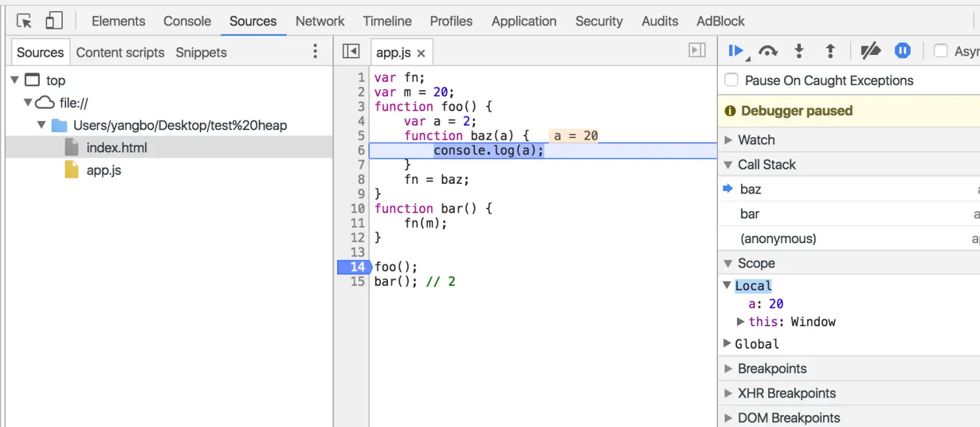The width and height of the screenshot is (980, 427).
Task: Resume script execution button
Action: [x=736, y=51]
